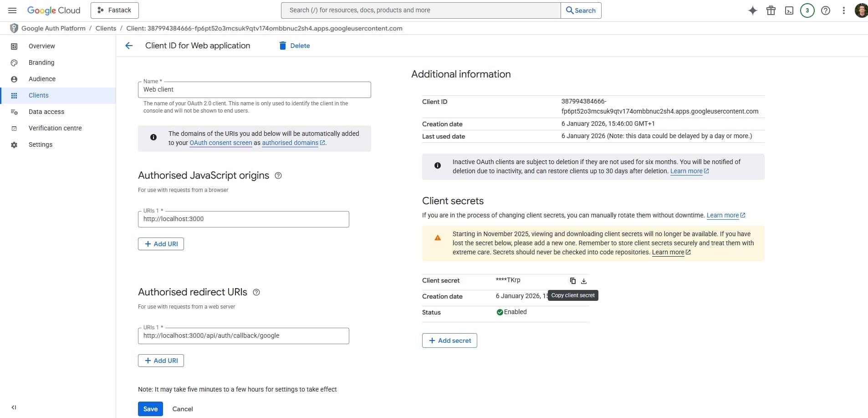
Task: Open Learn more about inactive clients
Action: coord(689,171)
